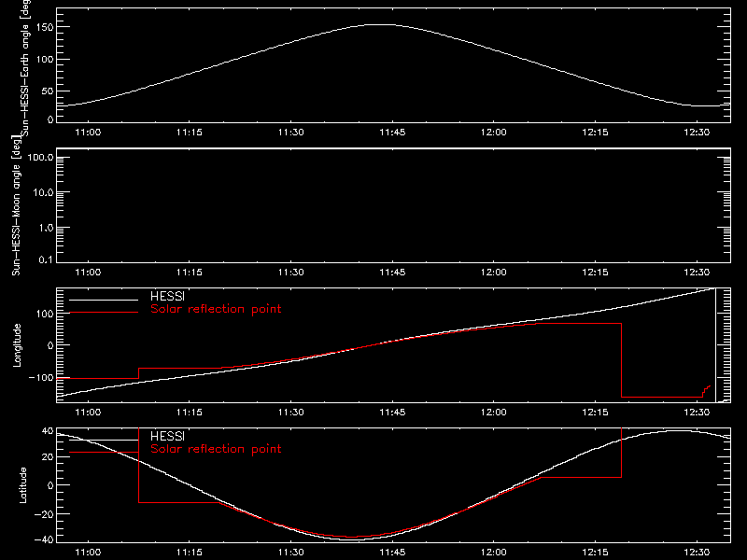The image size is (747, 560).
Task: Select Solar reflection point legend in Longitude plot
Action: [x=216, y=309]
